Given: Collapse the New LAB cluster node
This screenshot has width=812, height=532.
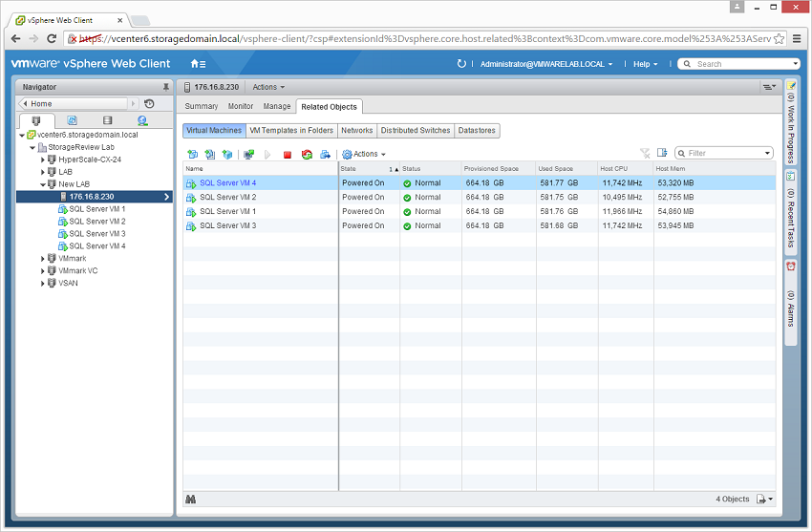Looking at the screenshot, I should click(42, 184).
